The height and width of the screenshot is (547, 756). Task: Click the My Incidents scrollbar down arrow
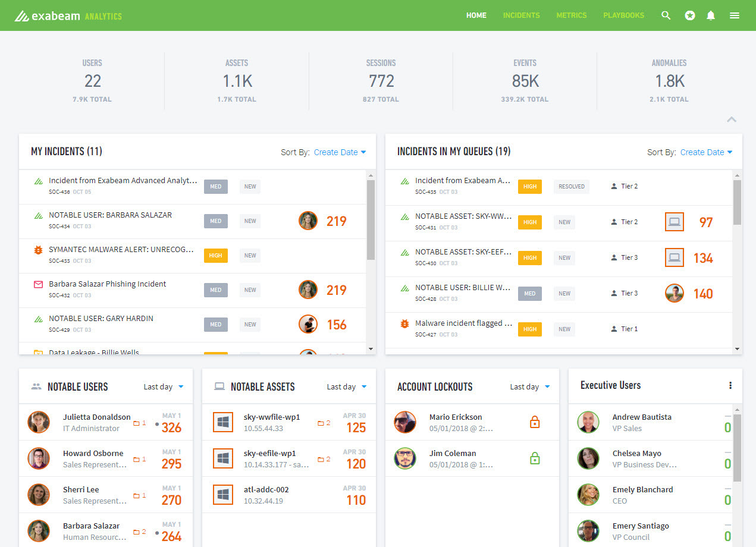coord(371,349)
